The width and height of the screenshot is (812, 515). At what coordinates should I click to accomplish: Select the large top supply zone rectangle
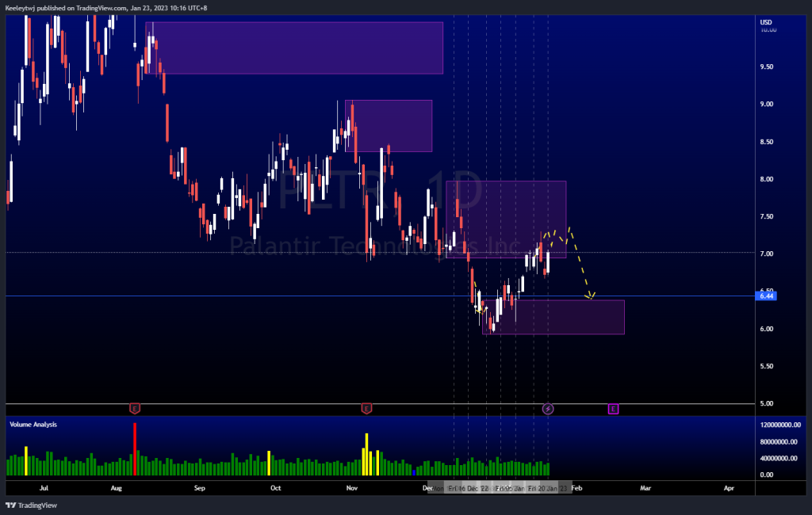[293, 48]
